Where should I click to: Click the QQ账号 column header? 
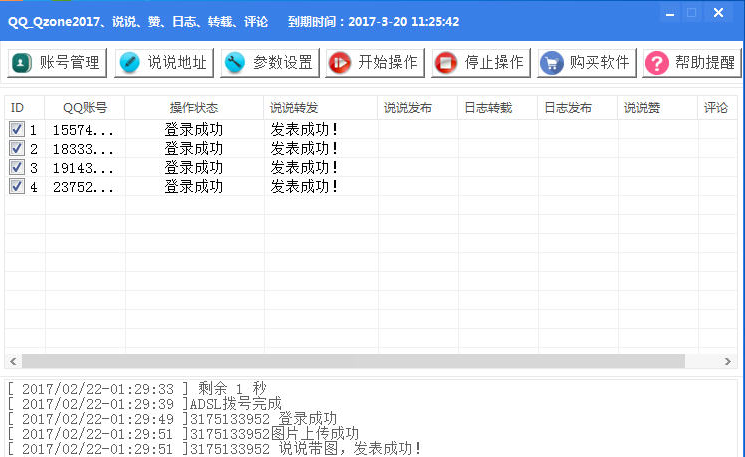point(85,108)
